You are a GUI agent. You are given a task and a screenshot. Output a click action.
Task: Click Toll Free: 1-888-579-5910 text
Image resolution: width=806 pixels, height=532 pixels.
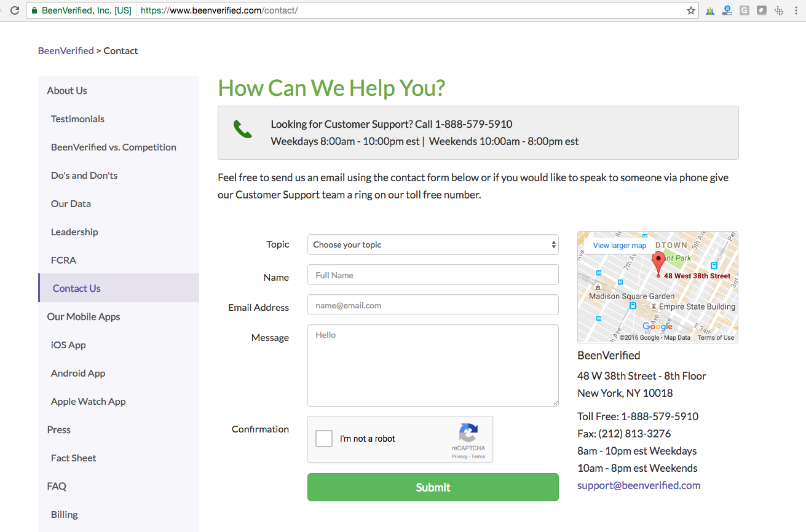pyautogui.click(x=638, y=417)
